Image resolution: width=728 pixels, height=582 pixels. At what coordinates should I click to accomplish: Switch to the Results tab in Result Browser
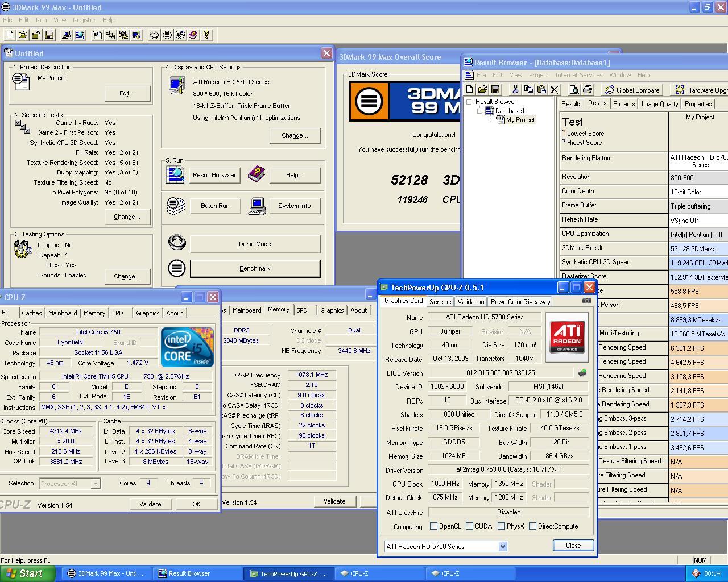571,104
